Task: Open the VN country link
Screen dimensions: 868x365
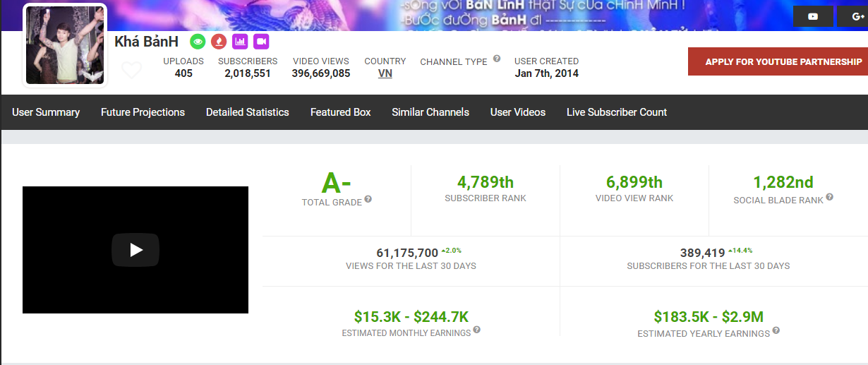Action: pyautogui.click(x=385, y=73)
